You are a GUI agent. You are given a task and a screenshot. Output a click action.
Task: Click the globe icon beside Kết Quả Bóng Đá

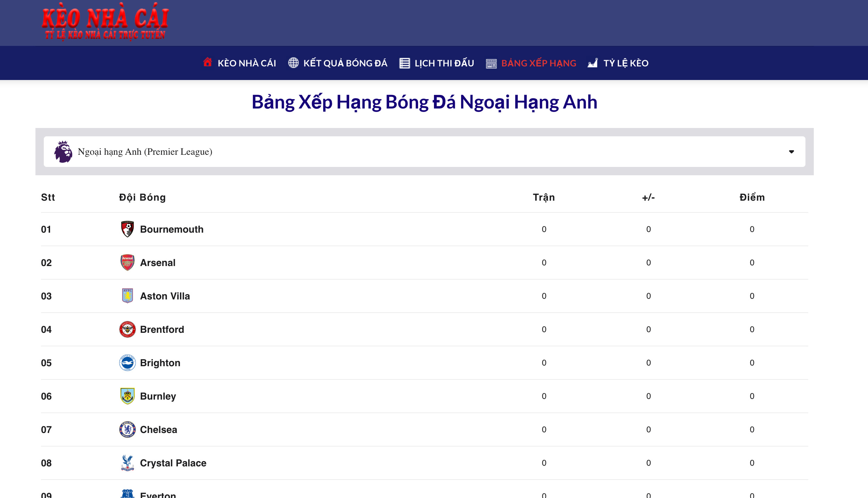293,63
